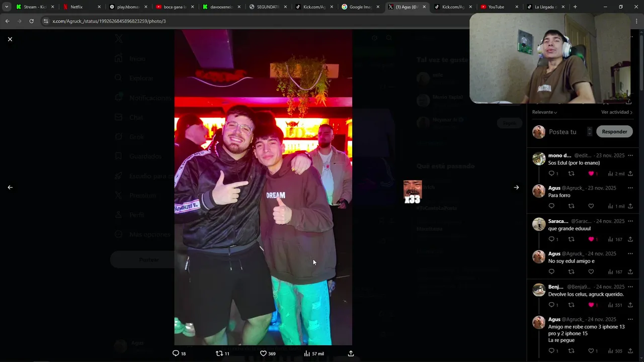The height and width of the screenshot is (362, 644).
Task: Click the Responder button
Action: click(614, 132)
